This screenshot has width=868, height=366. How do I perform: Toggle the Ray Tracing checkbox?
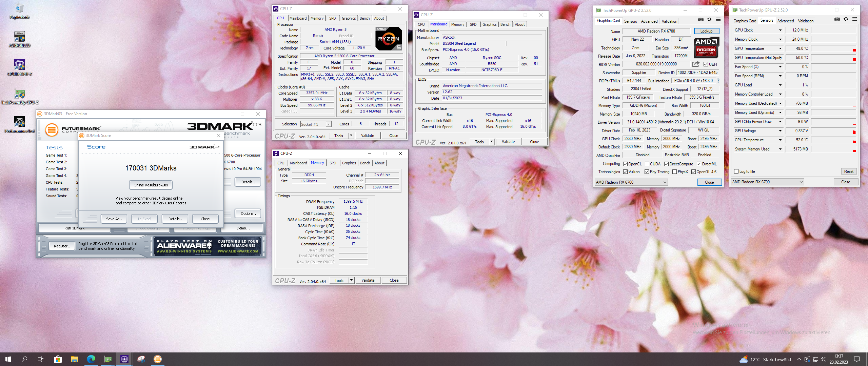point(647,172)
